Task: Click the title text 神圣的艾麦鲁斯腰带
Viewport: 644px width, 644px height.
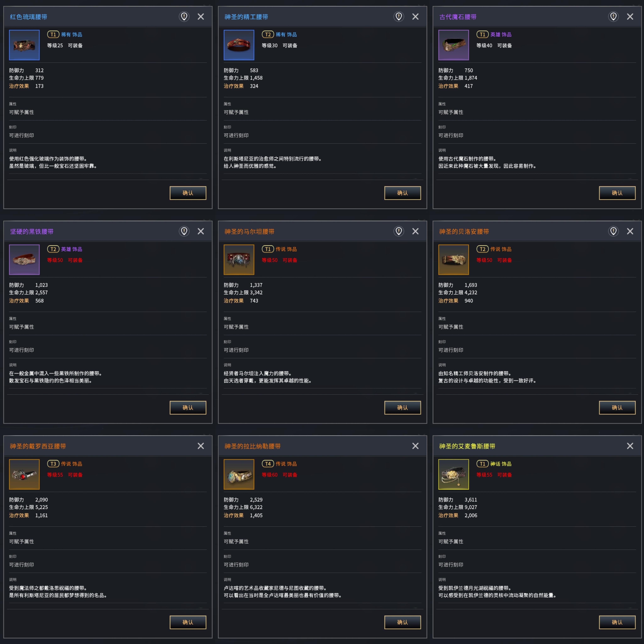Action: [x=467, y=446]
